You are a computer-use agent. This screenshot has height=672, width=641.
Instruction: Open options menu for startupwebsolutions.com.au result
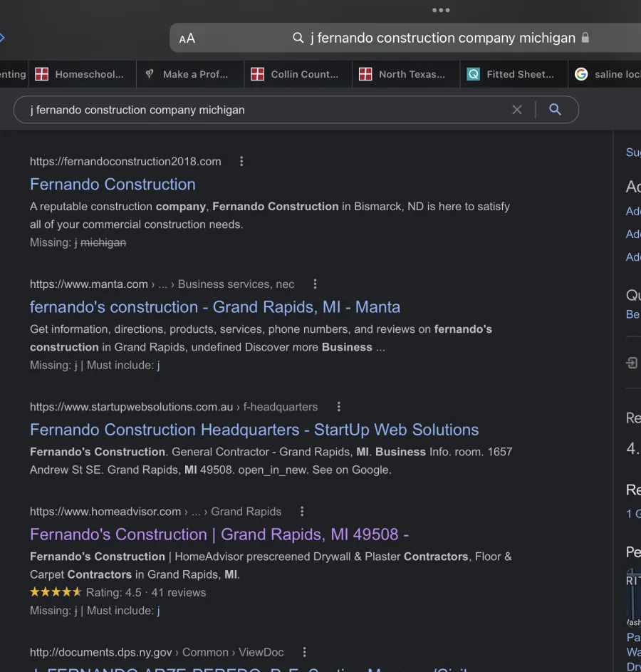coord(339,406)
